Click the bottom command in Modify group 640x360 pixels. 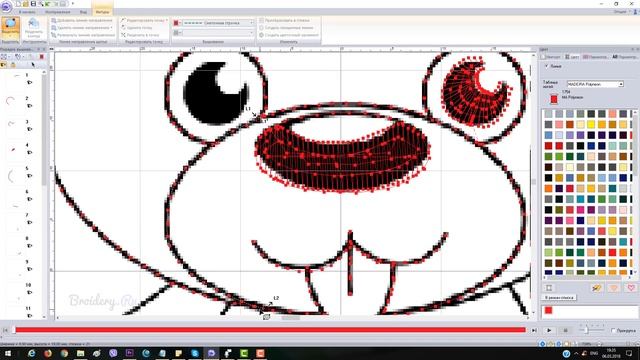289,35
